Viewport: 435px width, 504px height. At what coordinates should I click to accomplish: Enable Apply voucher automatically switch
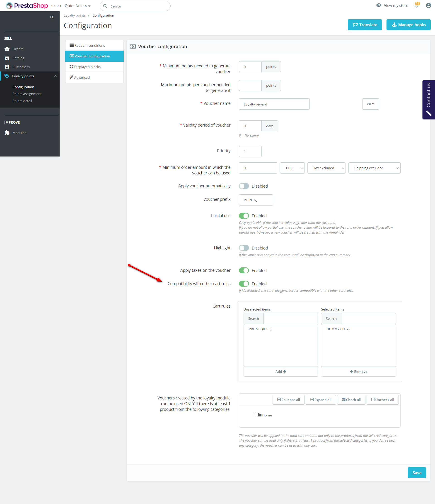tap(244, 186)
